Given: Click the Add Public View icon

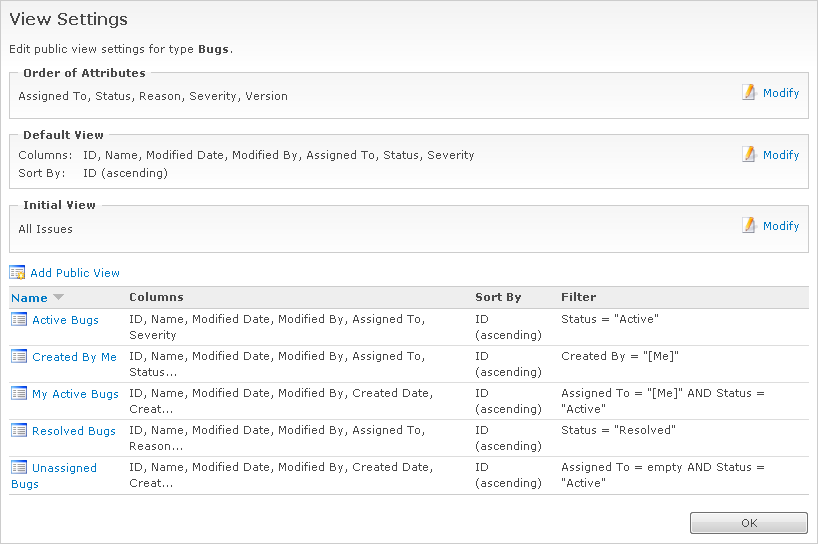Looking at the screenshot, I should [17, 272].
